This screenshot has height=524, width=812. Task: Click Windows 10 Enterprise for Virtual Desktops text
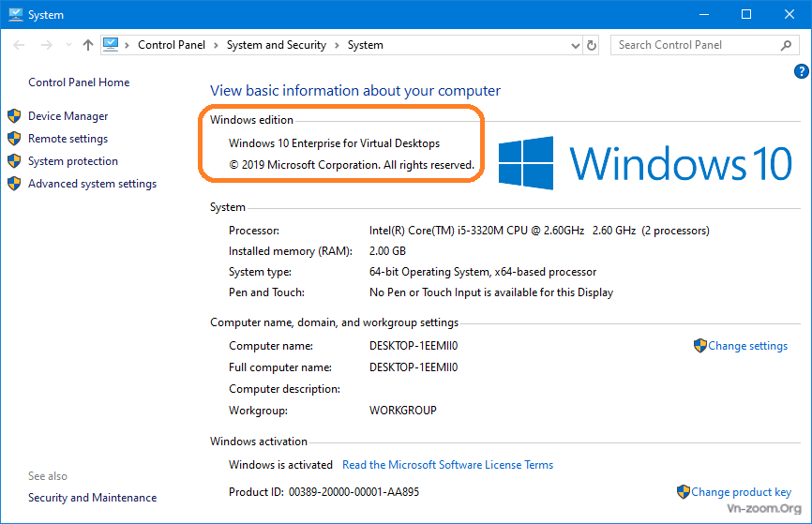coord(334,143)
